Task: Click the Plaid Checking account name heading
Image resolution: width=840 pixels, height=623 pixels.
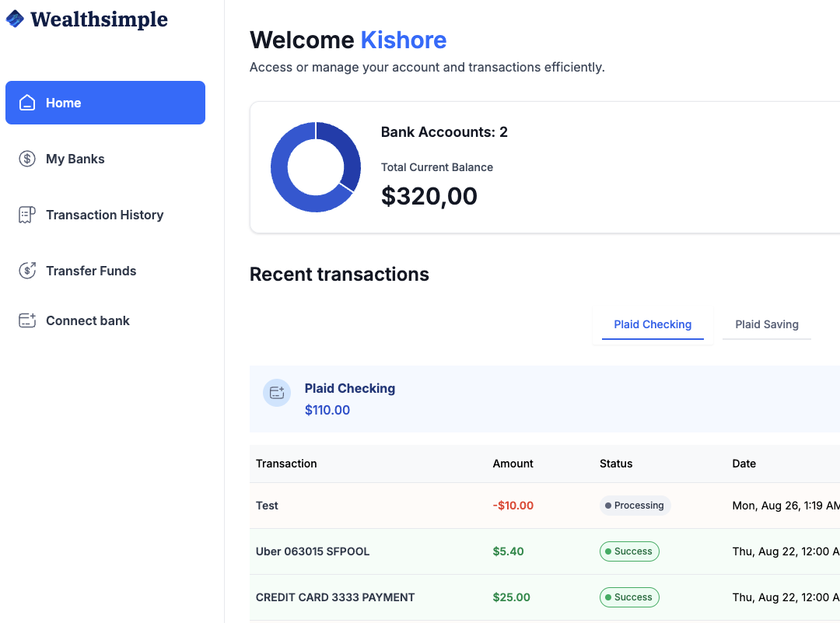Action: 350,388
